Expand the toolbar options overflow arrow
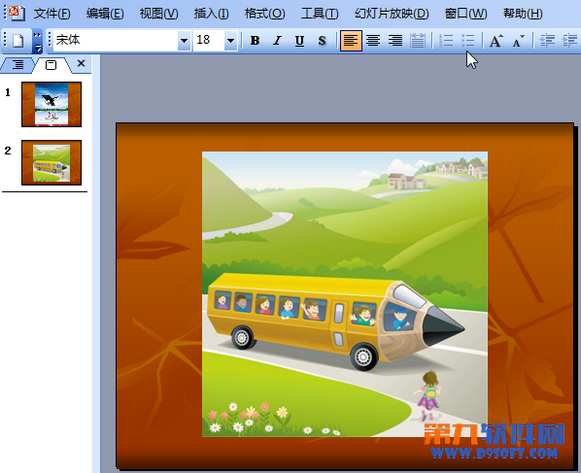Screen dimensions: 581x473 (37, 41)
